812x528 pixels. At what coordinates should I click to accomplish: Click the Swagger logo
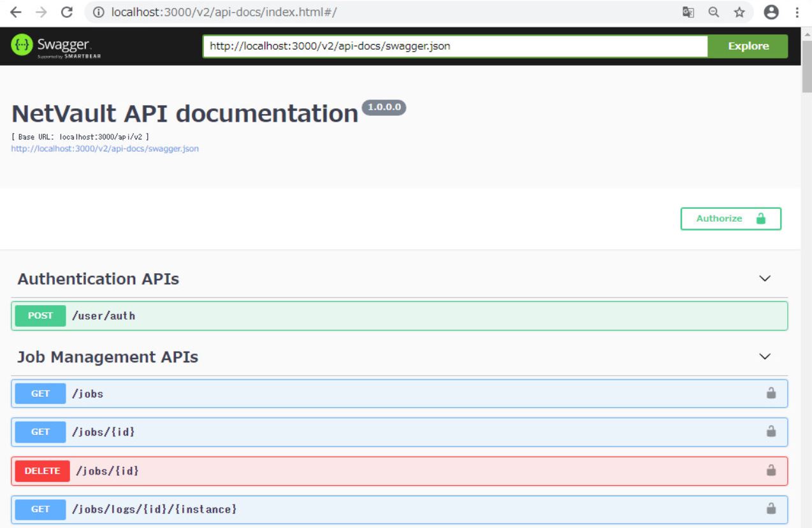(x=56, y=46)
